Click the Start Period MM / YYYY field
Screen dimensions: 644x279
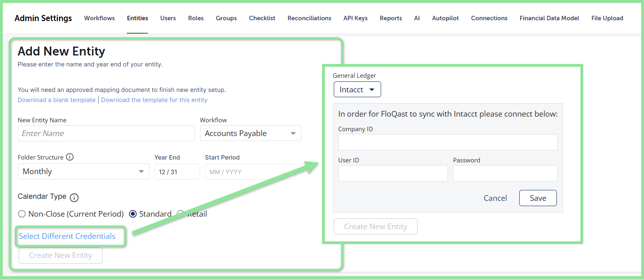coord(250,172)
